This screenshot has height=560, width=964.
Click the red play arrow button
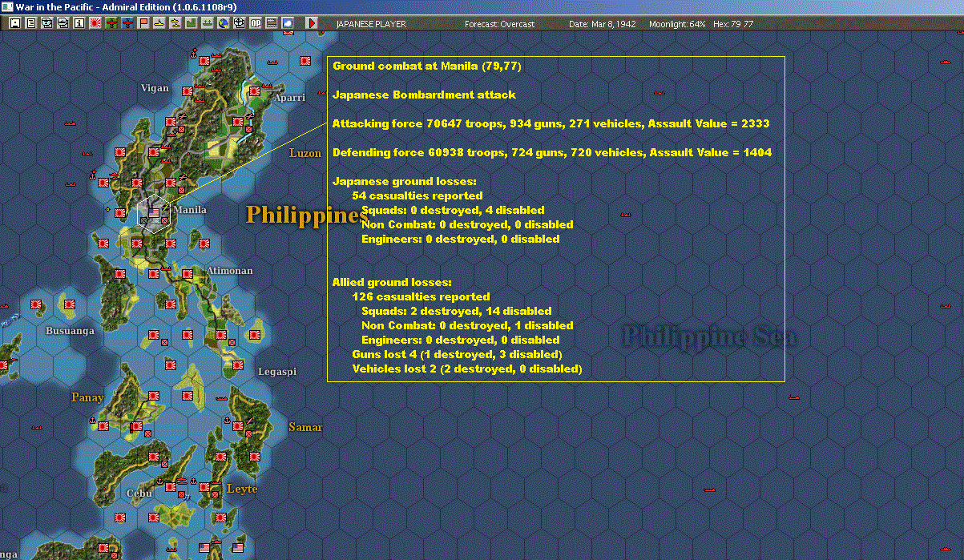coord(312,23)
